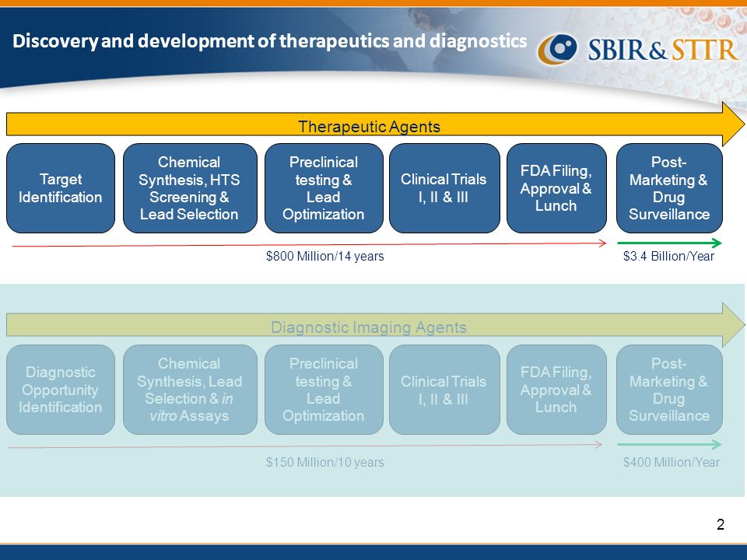Click the SBIR & STTR logo icon
This screenshot has width=747, height=560.
pyautogui.click(x=557, y=49)
